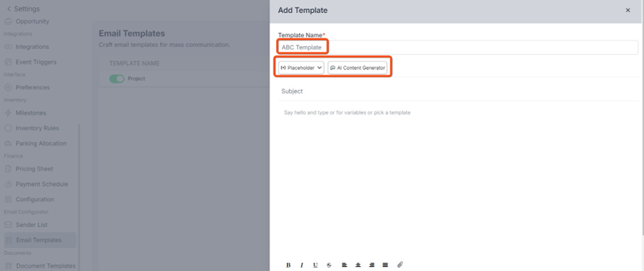644x271 pixels.
Task: Open Preferences settings label
Action: tap(33, 88)
